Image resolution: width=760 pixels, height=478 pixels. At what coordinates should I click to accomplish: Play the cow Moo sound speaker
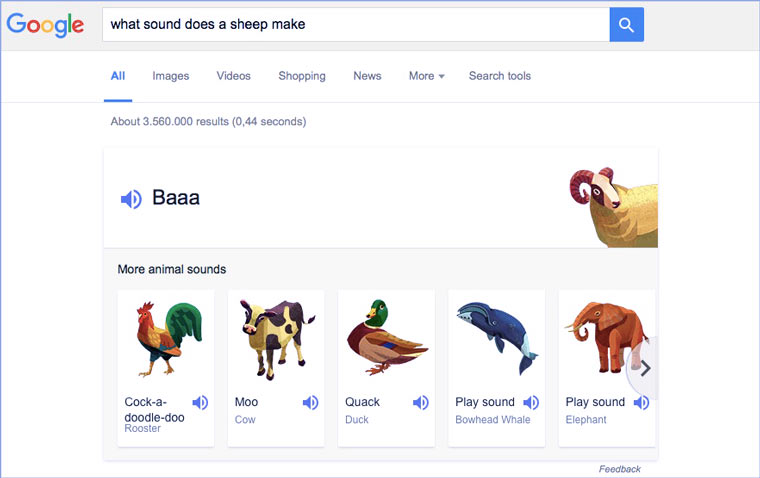pos(311,402)
